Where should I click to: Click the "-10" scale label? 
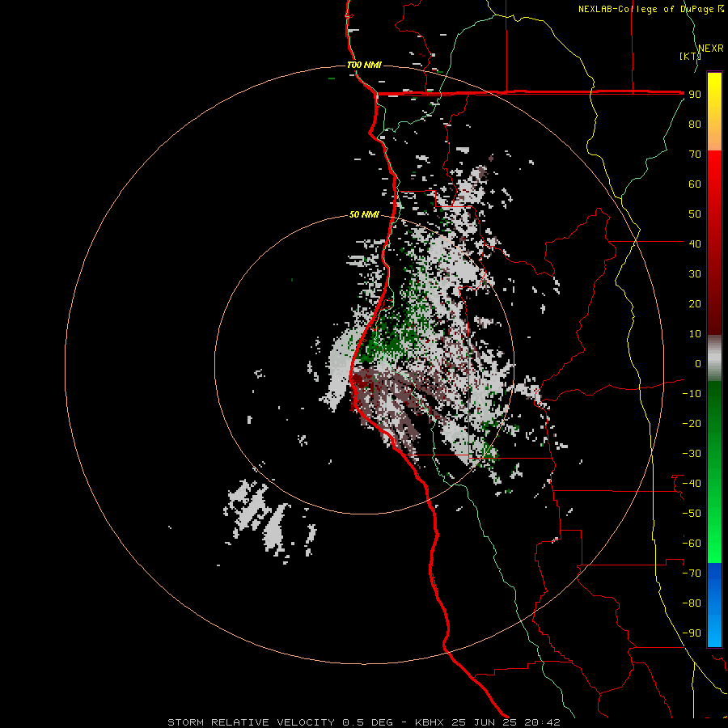click(x=692, y=394)
